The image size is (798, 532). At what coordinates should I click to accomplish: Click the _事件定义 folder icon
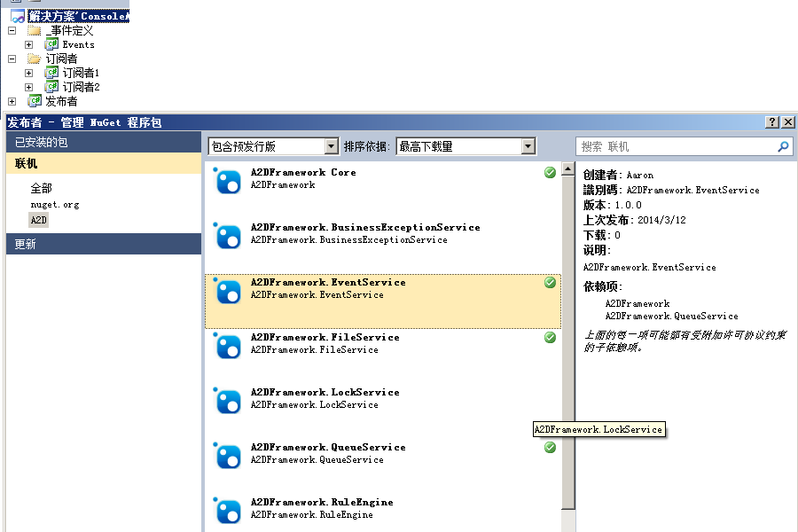[x=34, y=30]
